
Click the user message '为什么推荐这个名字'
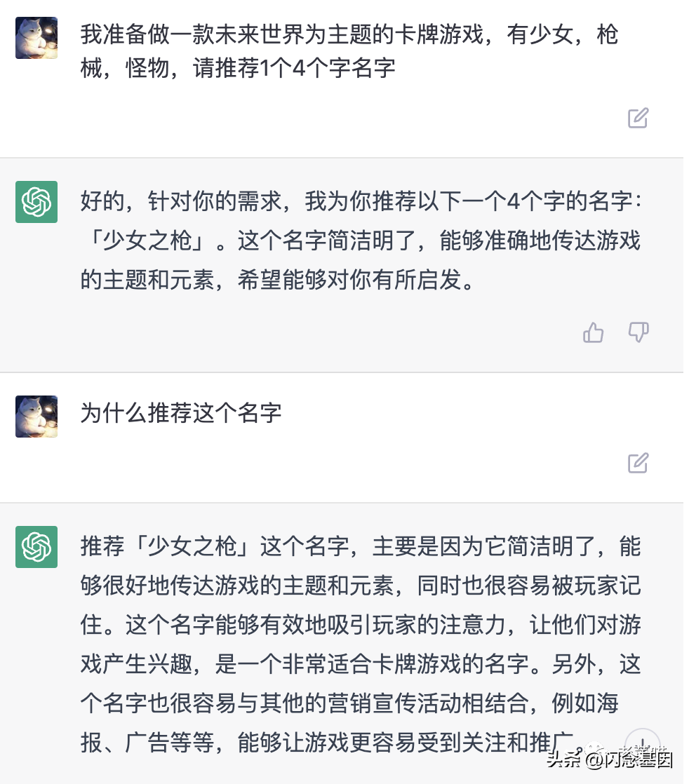pyautogui.click(x=181, y=412)
